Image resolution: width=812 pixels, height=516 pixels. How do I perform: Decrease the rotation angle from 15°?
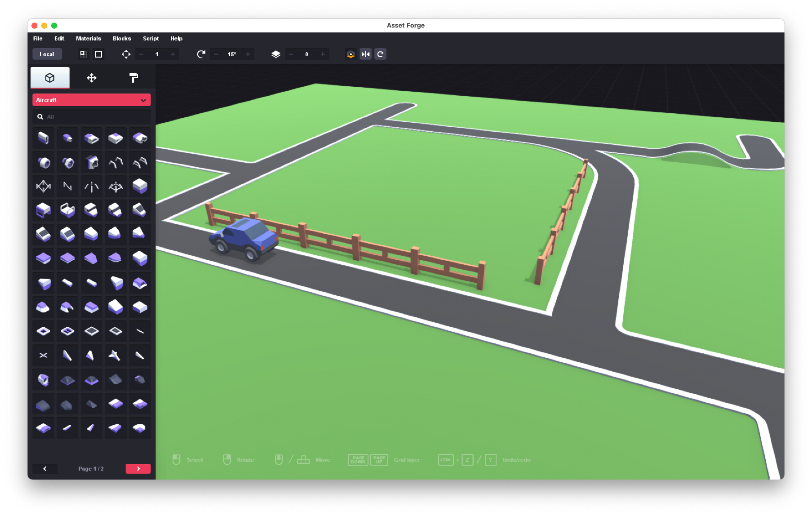click(217, 54)
